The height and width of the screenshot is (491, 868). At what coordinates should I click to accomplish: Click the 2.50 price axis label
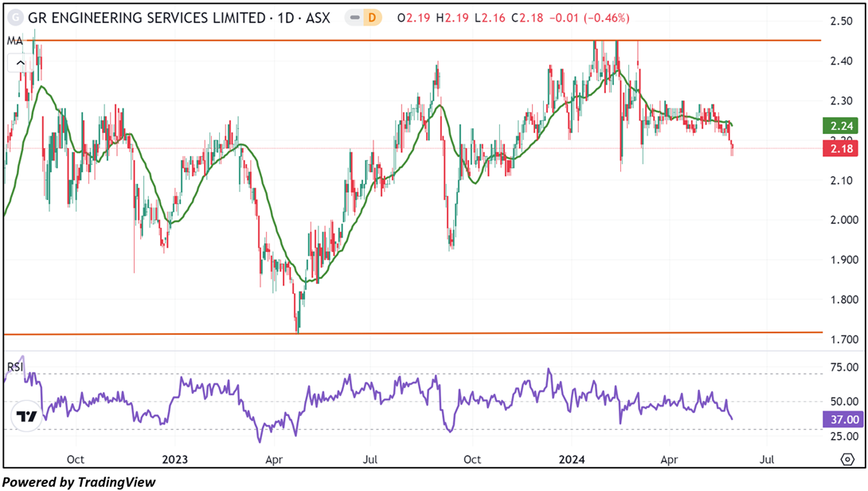pos(842,21)
